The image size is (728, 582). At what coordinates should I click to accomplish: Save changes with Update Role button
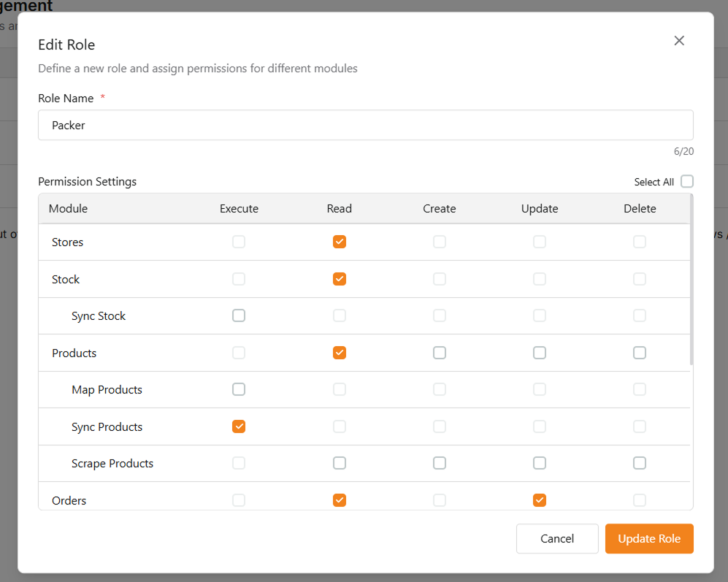point(649,539)
